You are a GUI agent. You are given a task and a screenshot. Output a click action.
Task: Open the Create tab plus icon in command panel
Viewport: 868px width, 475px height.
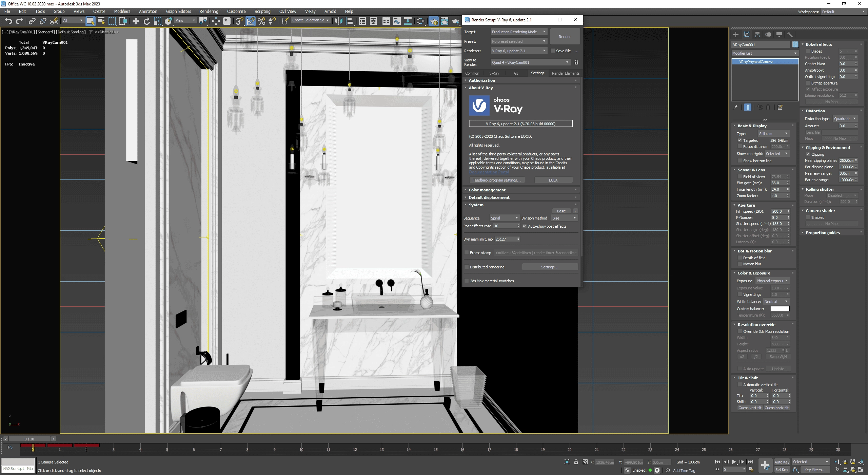point(736,35)
